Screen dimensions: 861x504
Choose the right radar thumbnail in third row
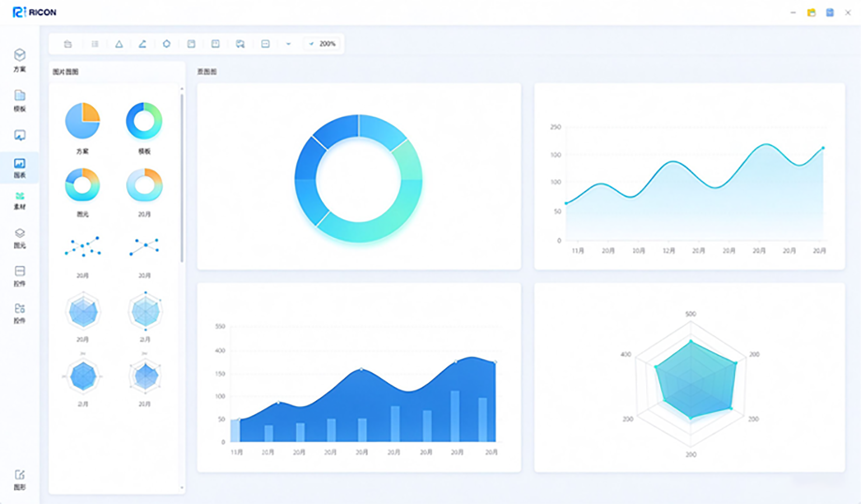coord(145,311)
